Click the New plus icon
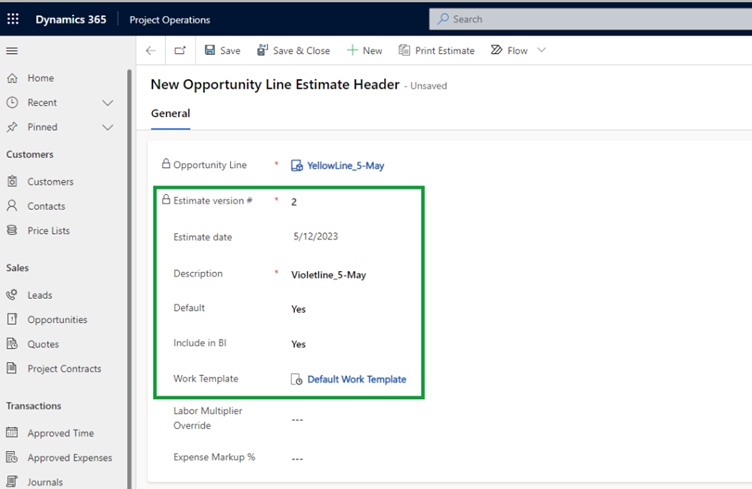 click(x=352, y=50)
